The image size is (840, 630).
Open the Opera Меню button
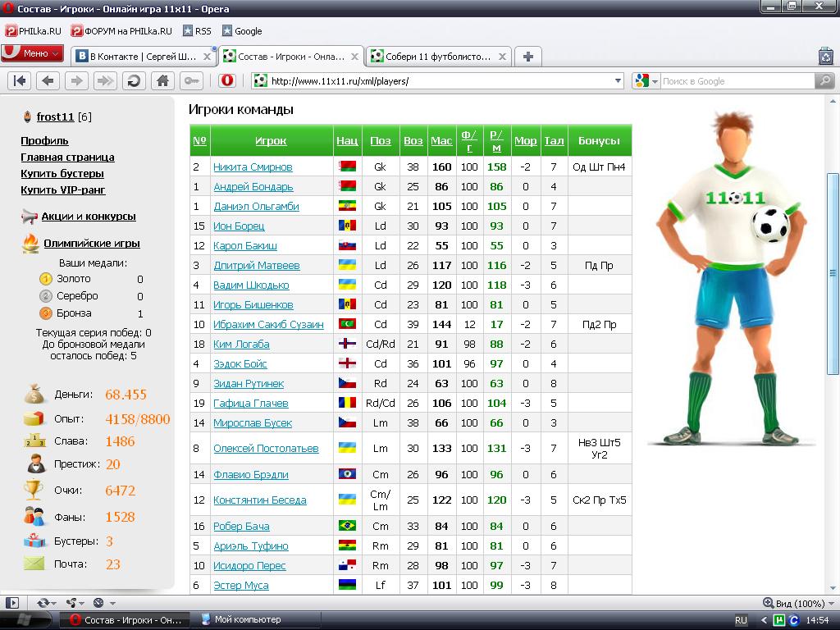tap(33, 53)
